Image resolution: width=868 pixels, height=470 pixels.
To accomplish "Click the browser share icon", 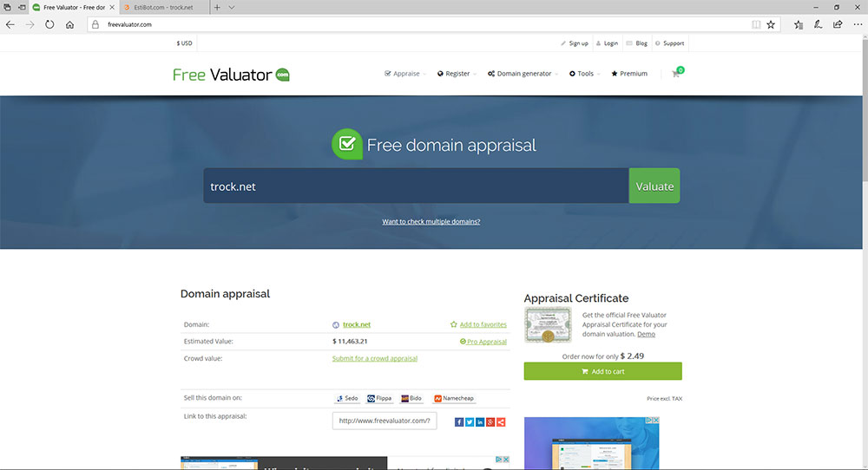I will [x=838, y=24].
